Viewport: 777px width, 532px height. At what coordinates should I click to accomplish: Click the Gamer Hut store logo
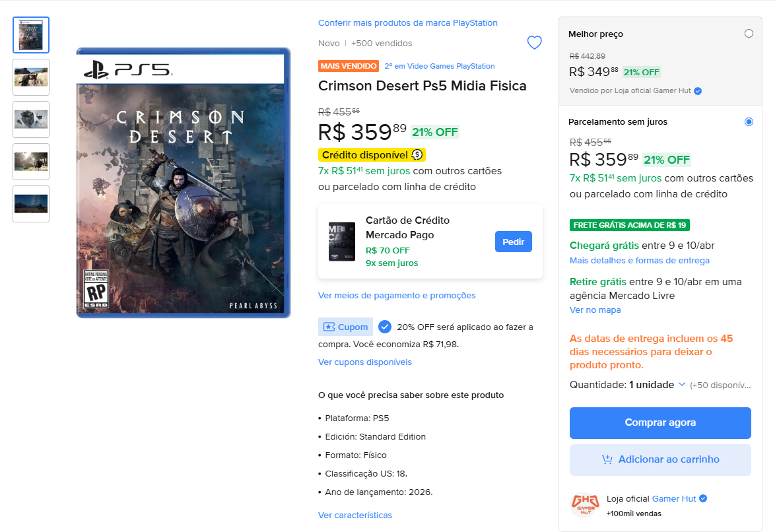(x=584, y=506)
